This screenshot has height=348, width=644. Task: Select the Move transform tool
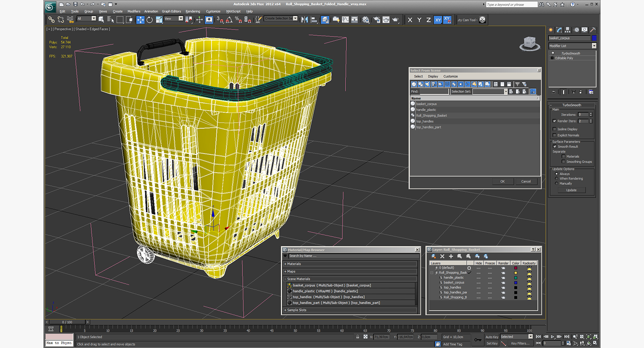(141, 20)
